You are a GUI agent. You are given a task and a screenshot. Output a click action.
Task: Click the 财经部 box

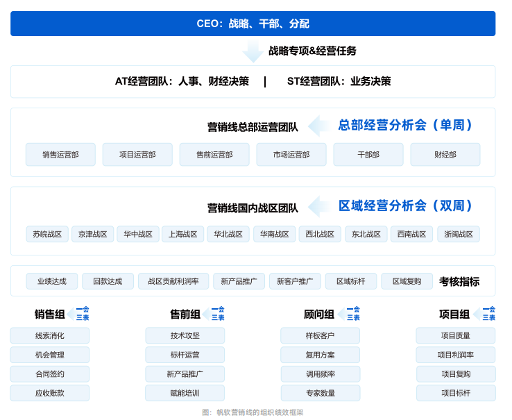[445, 155]
